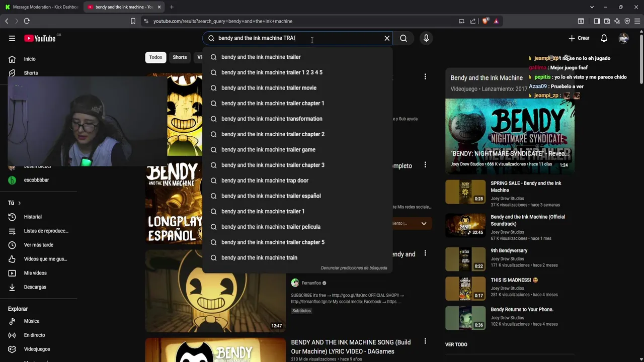
Task: Open the 9th Bendyversary video
Action: click(509, 250)
